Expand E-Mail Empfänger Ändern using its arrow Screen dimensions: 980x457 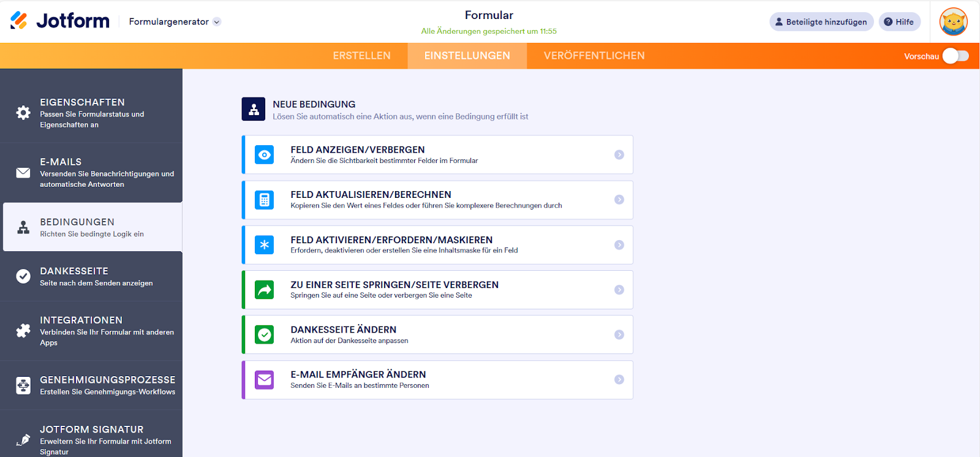tap(619, 380)
